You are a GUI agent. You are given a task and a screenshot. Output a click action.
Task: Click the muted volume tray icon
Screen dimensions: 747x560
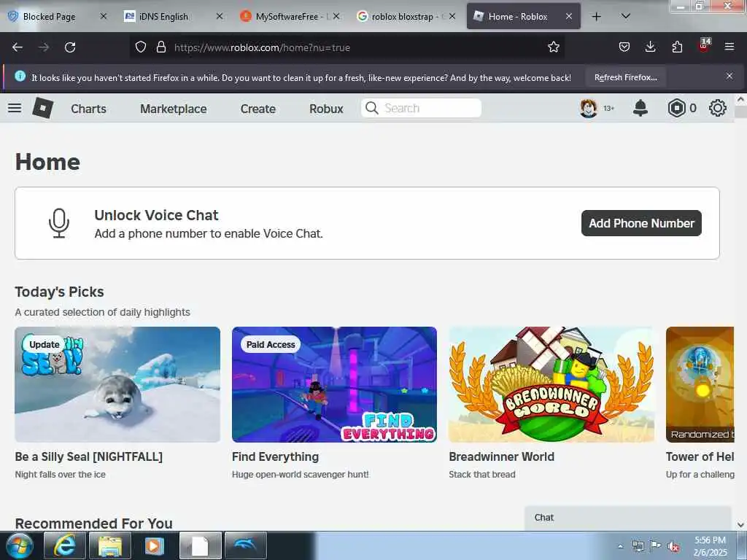673,547
